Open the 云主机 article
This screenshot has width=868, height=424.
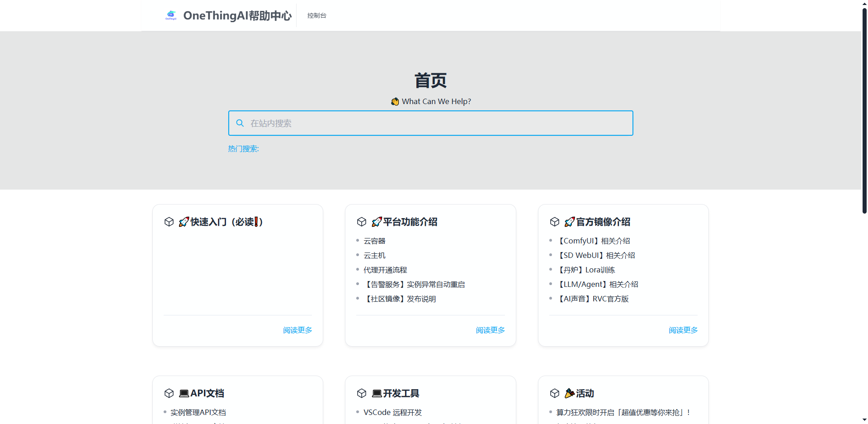[374, 256]
